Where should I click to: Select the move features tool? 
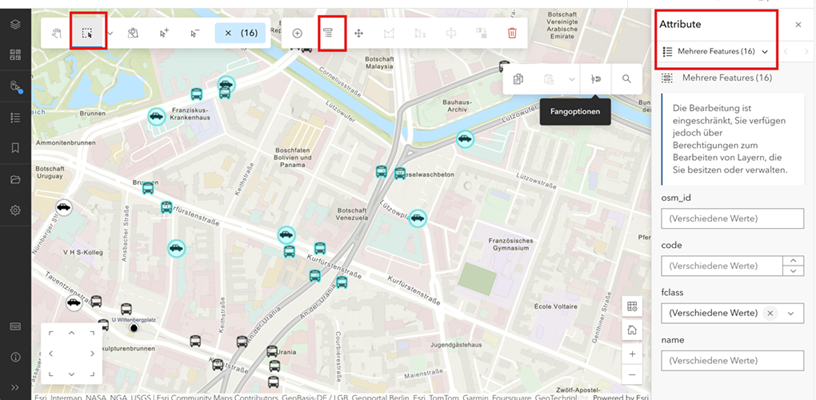point(359,33)
